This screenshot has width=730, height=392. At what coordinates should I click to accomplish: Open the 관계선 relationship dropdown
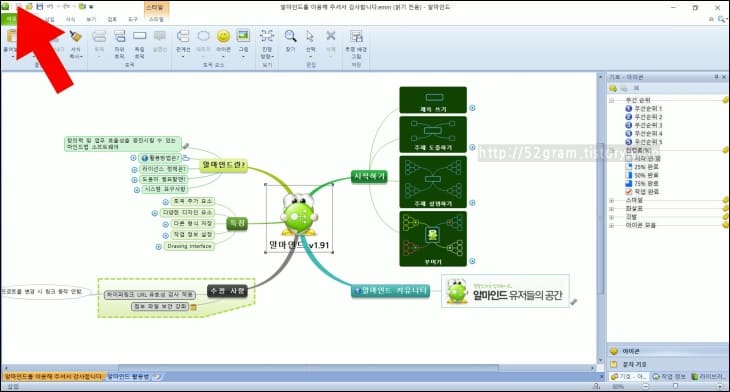(183, 57)
